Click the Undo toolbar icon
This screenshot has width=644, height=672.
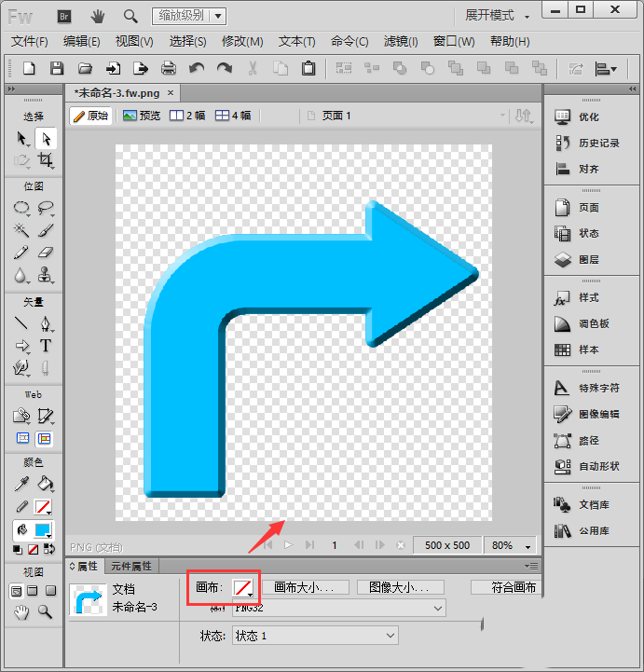point(197,68)
